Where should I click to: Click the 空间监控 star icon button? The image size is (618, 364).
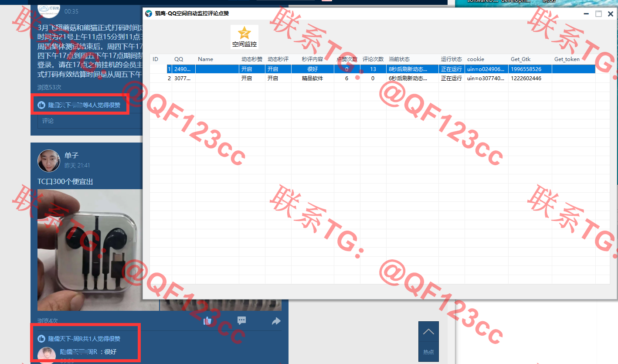pyautogui.click(x=244, y=37)
